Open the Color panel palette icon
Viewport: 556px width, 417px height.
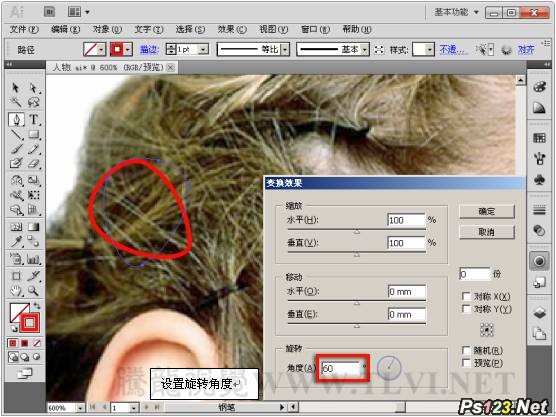[x=539, y=87]
